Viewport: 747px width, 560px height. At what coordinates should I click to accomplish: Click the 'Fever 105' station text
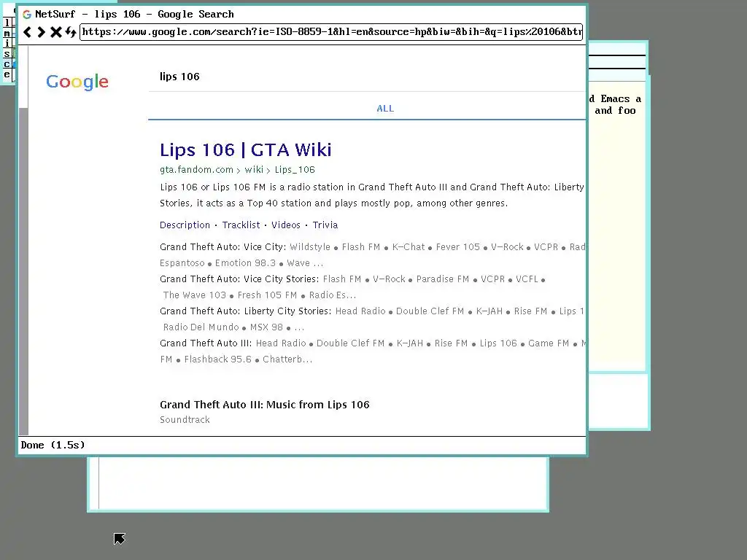point(458,246)
